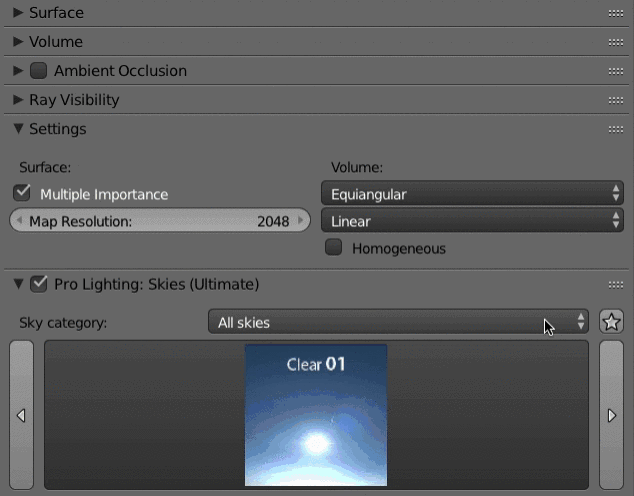634x496 pixels.
Task: Enable the Homogeneous checkbox
Action: point(334,247)
